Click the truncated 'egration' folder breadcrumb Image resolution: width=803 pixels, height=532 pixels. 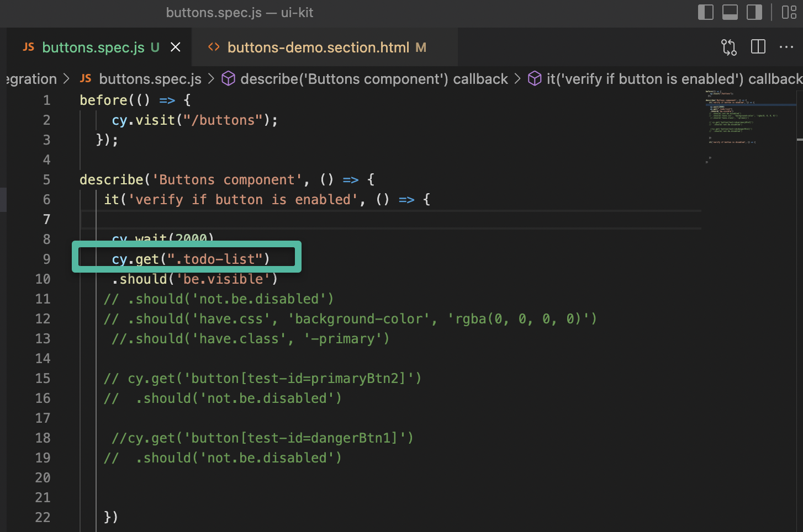point(31,79)
